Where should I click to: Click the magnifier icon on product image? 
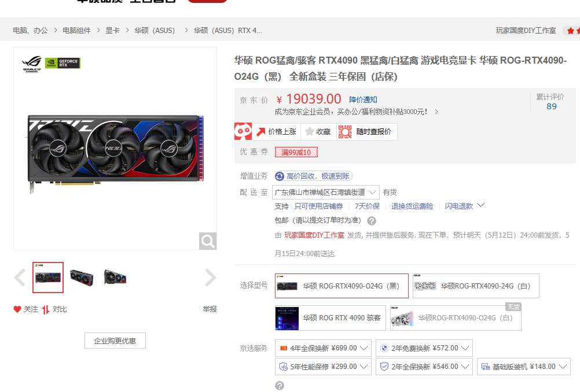point(208,241)
